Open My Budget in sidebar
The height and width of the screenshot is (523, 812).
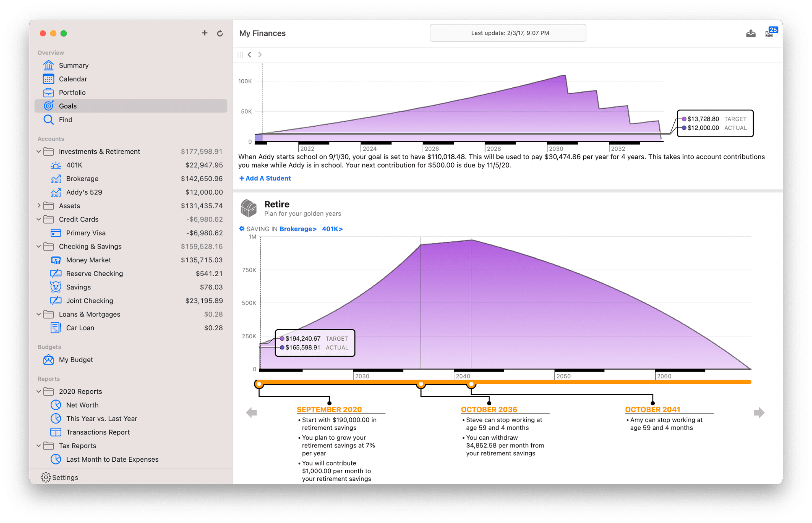[131, 359]
